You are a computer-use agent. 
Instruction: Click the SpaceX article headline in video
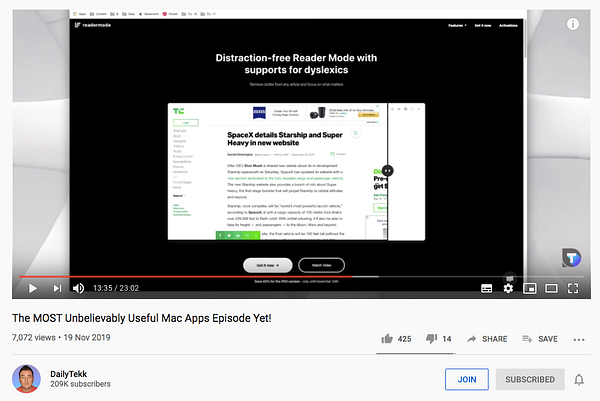tap(285, 139)
